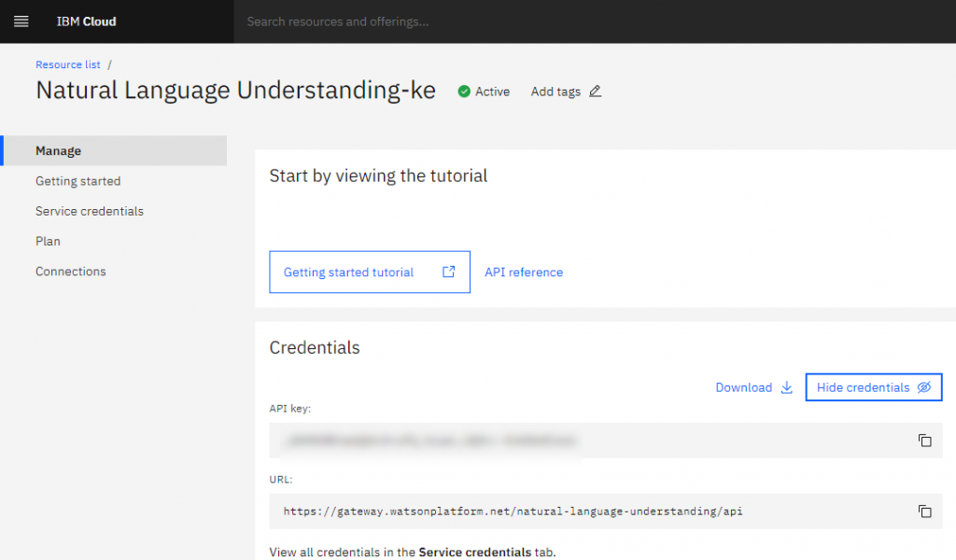Viewport: 956px width, 560px height.
Task: Go back to Resource list
Action: tap(67, 64)
